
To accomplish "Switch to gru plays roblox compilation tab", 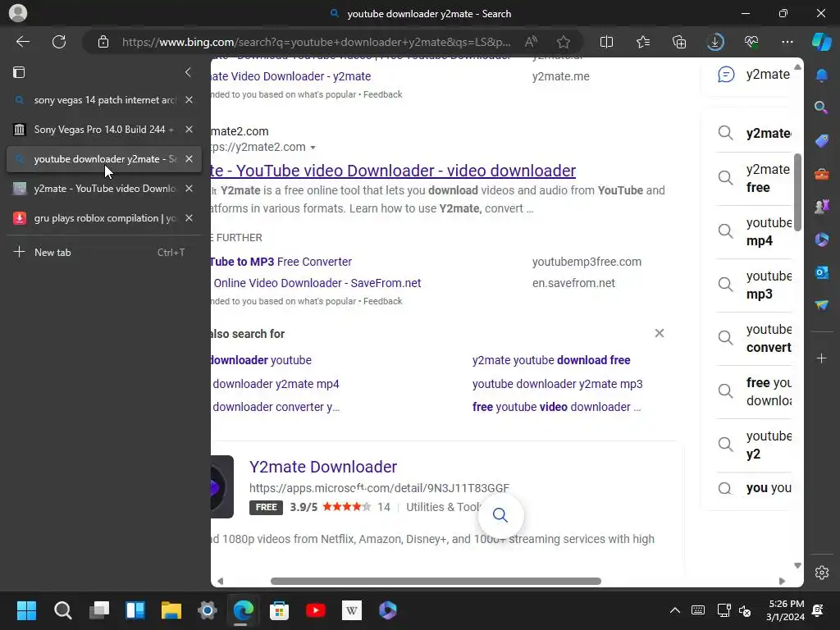I will pyautogui.click(x=104, y=218).
